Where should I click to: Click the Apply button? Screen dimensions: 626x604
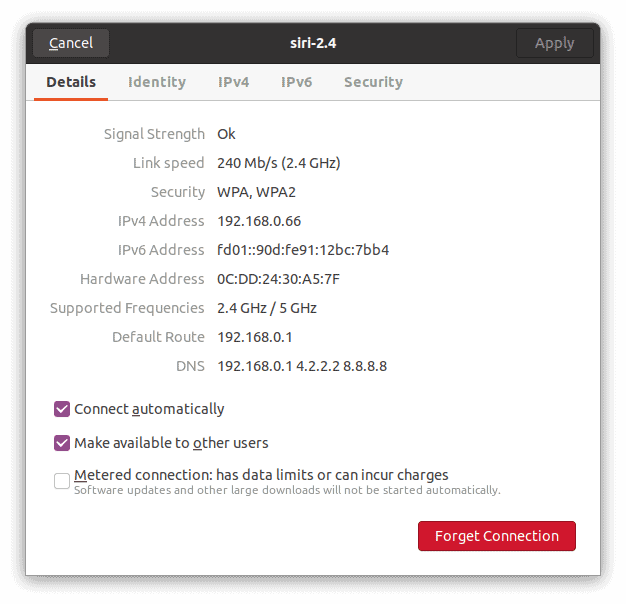[x=555, y=43]
